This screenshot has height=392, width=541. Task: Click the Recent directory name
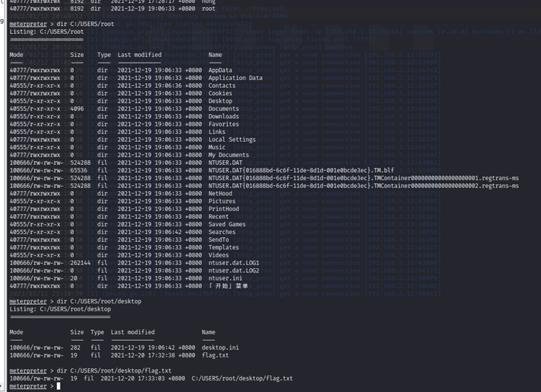(x=219, y=217)
